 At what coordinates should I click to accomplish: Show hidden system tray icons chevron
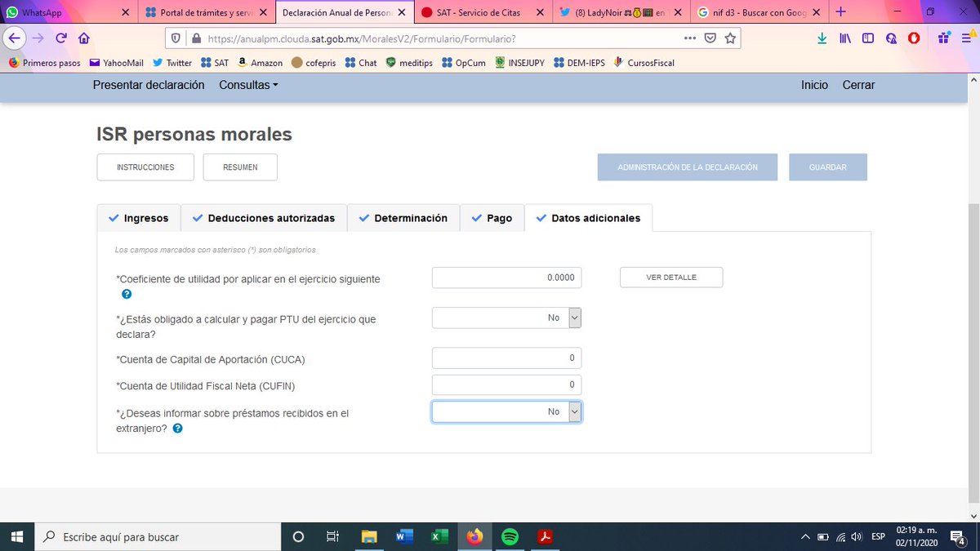point(805,536)
